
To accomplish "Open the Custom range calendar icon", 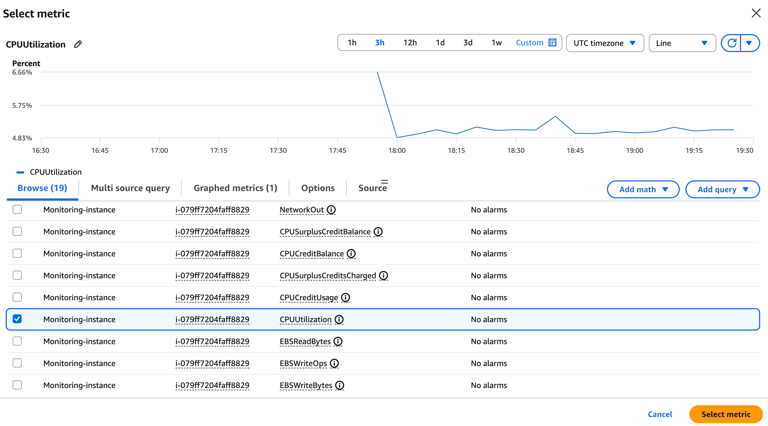I will click(x=552, y=43).
